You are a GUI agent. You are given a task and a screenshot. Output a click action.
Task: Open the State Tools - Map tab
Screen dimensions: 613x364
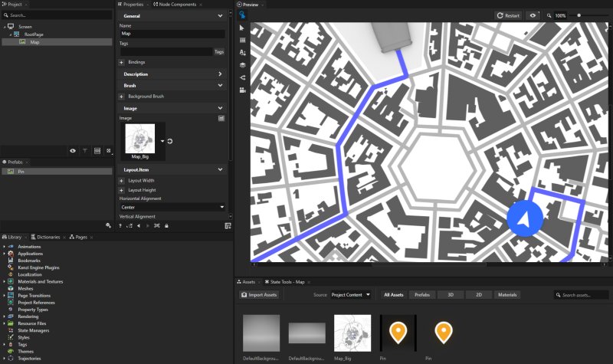pyautogui.click(x=285, y=282)
